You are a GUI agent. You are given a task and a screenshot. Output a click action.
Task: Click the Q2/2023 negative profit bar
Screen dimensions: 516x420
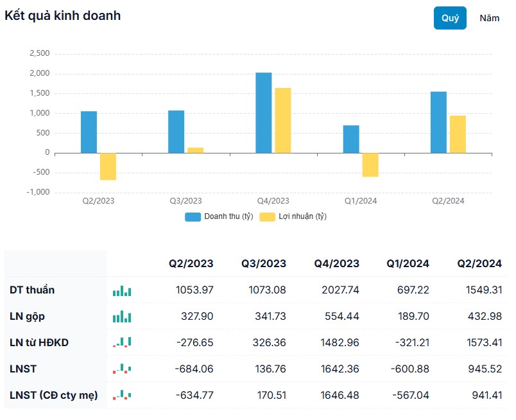(108, 166)
